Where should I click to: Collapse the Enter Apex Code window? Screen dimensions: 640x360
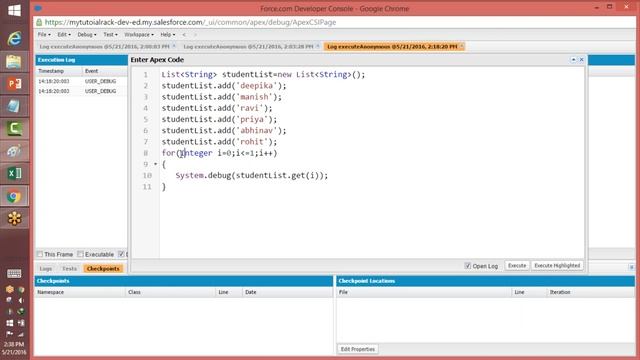tap(573, 60)
